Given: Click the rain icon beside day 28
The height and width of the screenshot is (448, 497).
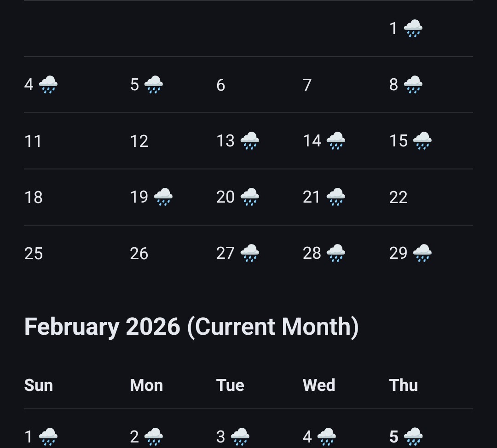Looking at the screenshot, I should click(336, 254).
